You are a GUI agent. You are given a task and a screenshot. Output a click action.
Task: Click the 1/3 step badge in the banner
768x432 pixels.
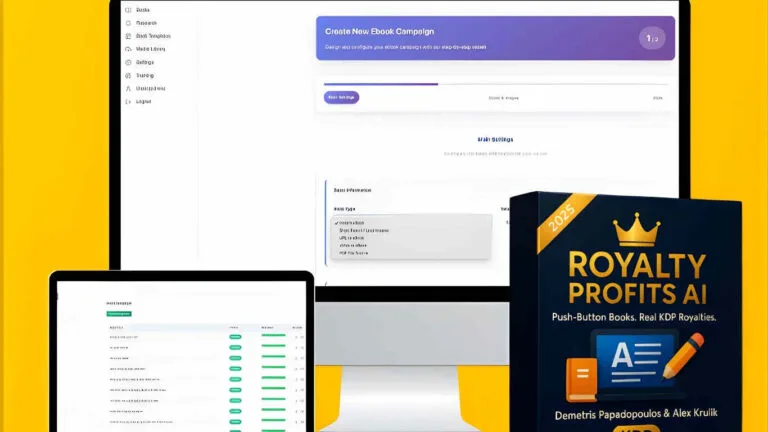coord(652,38)
